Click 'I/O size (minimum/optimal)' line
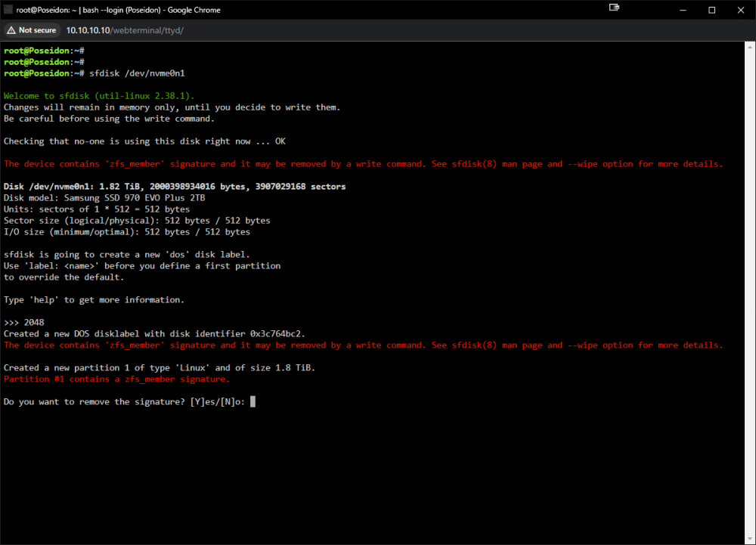 tap(127, 232)
